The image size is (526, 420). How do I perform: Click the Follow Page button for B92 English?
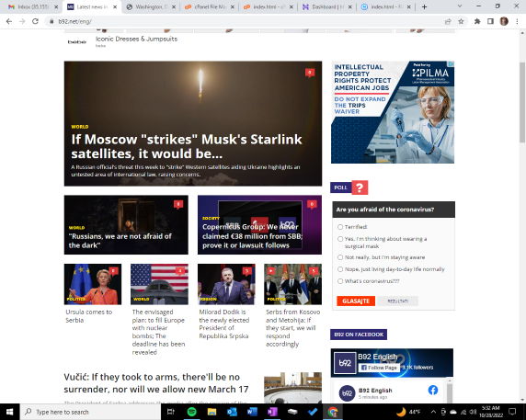point(379,368)
